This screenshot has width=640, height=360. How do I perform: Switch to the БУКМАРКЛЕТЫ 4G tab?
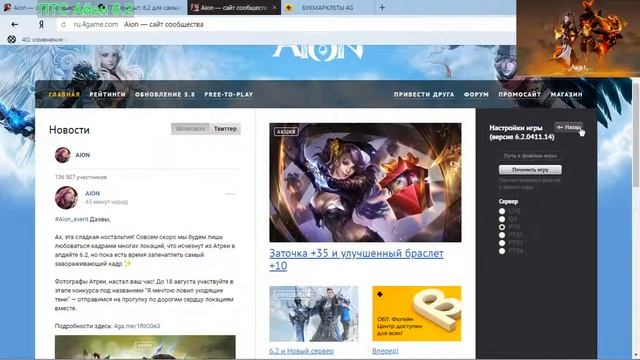327,7
